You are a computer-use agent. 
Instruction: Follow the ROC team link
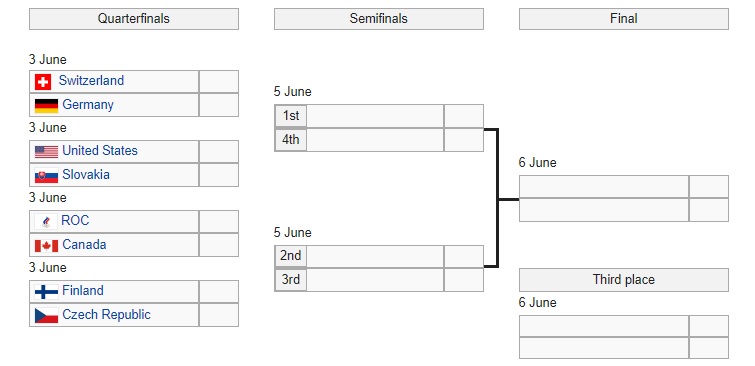click(75, 221)
